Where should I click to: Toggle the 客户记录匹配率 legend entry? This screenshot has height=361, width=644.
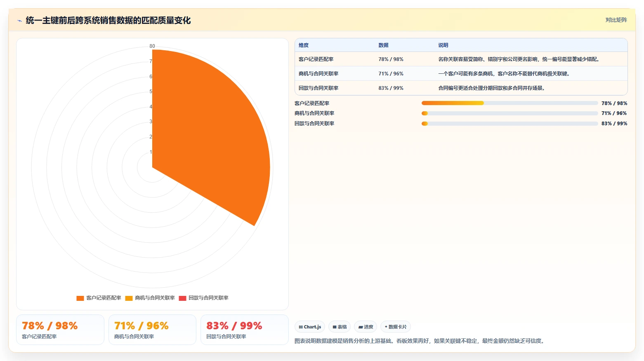99,298
